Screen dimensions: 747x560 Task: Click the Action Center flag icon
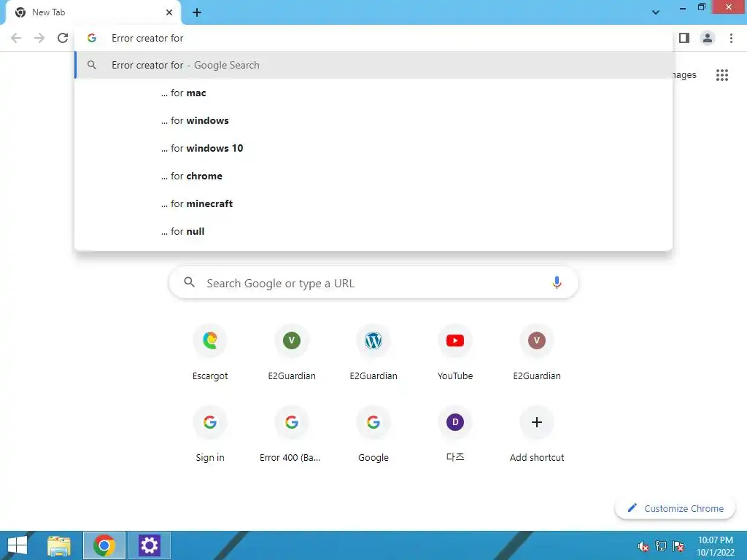[678, 546]
